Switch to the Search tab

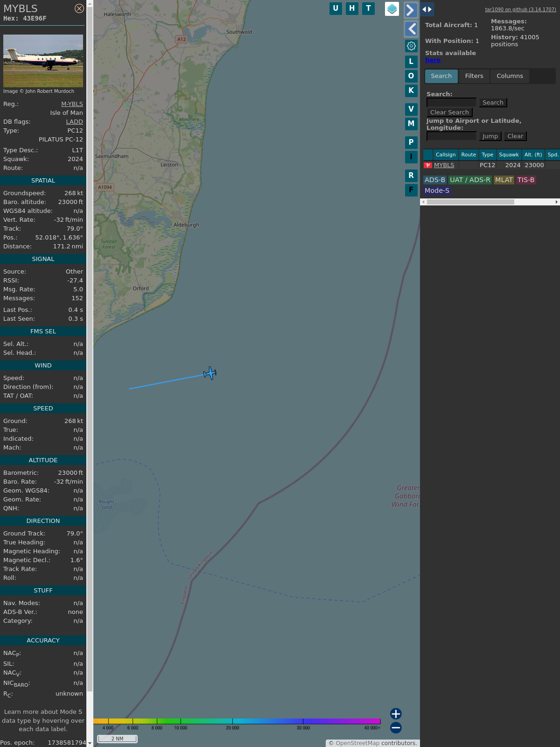pos(441,76)
